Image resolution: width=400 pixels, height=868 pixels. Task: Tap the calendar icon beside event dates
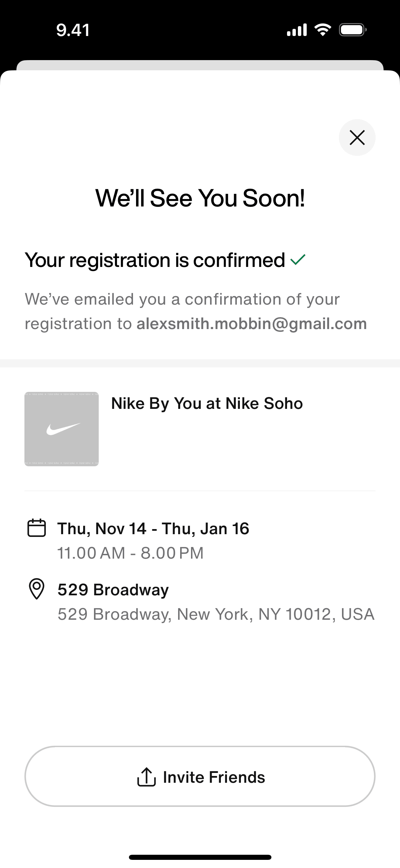point(36,528)
